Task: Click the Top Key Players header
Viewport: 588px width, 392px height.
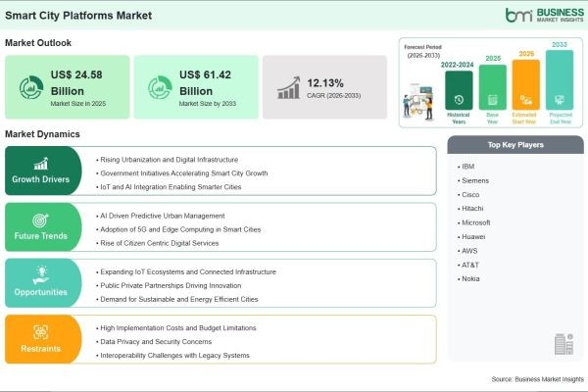Action: 515,145
